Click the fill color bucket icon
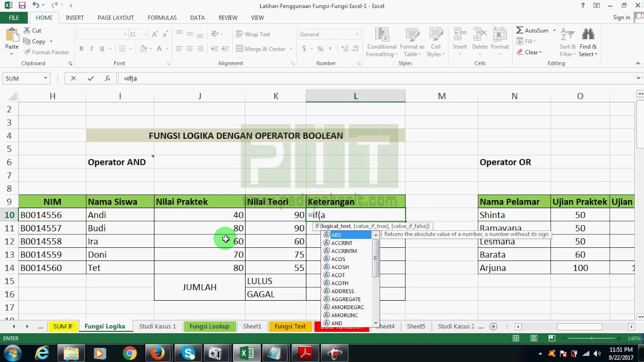 click(143, 49)
